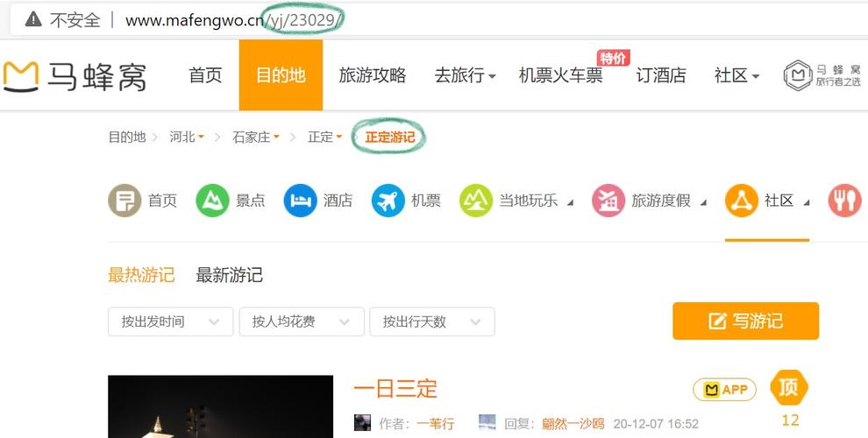Click 正定游记 in the breadcrumb
The image size is (868, 438).
coord(389,138)
